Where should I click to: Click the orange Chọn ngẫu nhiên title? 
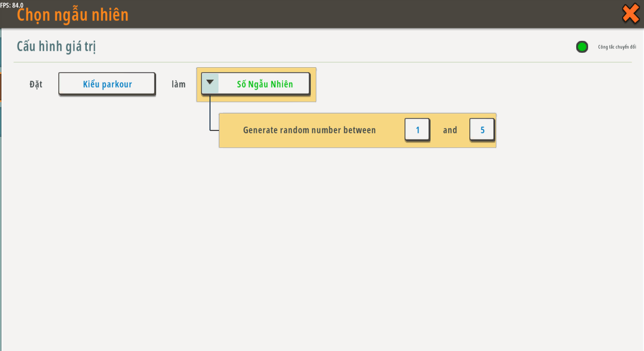click(x=73, y=15)
